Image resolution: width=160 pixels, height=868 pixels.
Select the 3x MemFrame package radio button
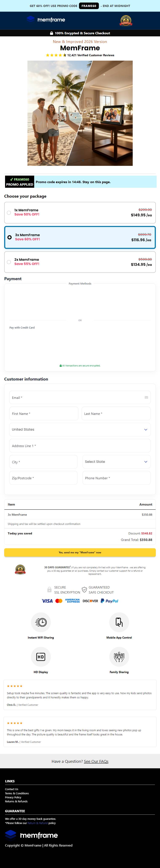(9, 237)
